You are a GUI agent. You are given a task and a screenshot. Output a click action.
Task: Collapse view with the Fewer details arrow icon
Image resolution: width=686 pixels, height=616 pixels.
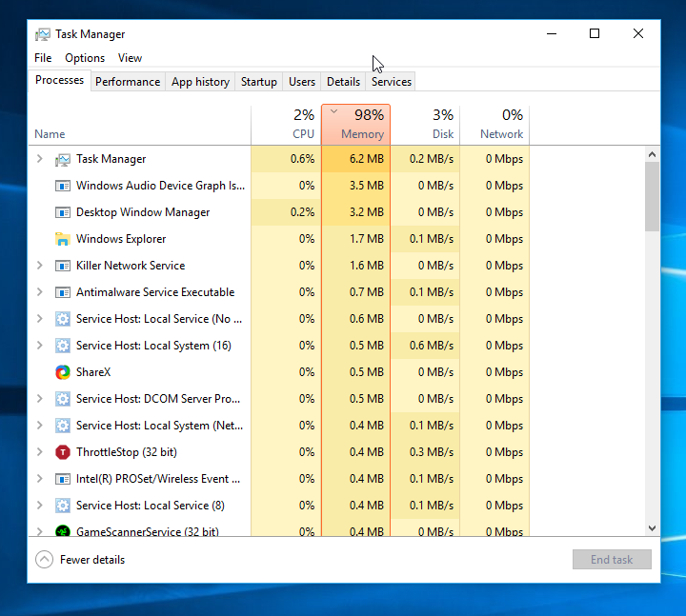[x=44, y=560]
